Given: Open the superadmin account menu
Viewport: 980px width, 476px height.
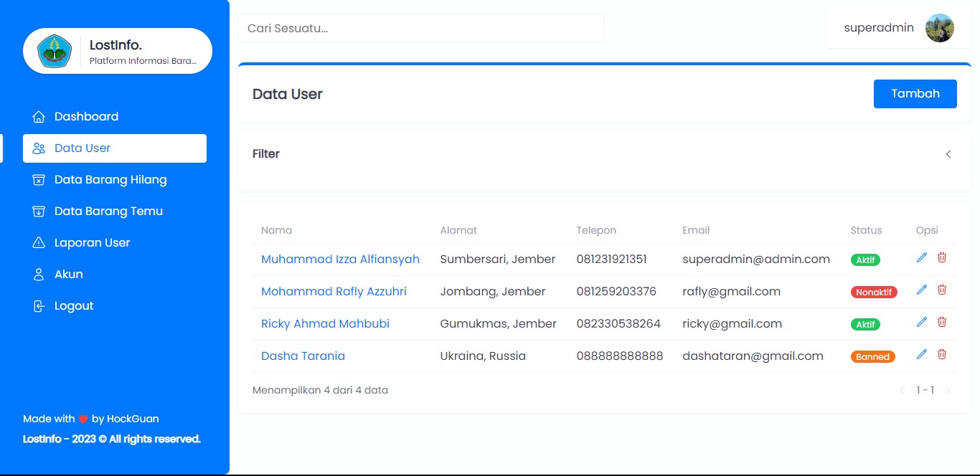Looking at the screenshot, I should 879,28.
